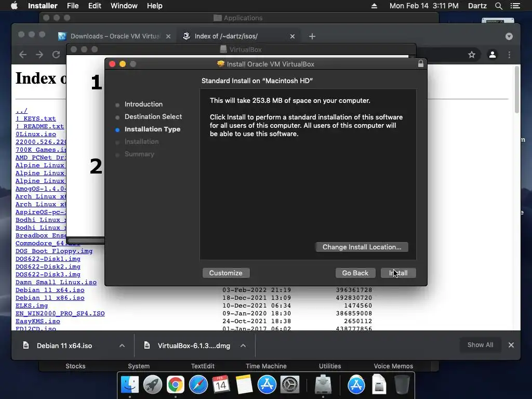The image size is (532, 399).
Task: Open Finder from the Dock
Action: point(130,385)
